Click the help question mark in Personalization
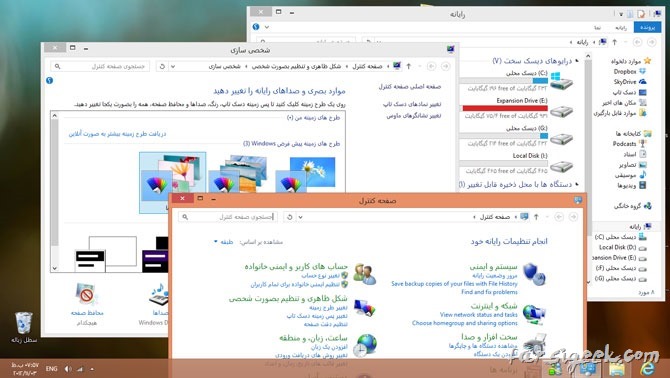 tap(50, 80)
